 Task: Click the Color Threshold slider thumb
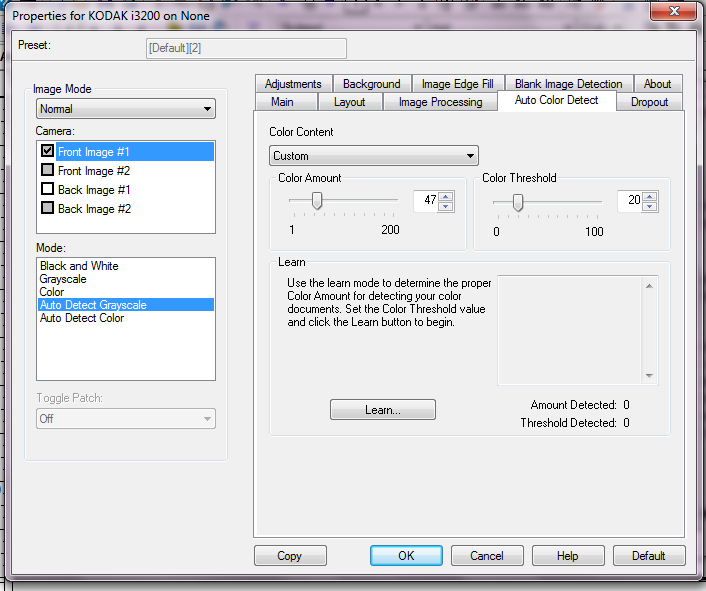click(518, 203)
